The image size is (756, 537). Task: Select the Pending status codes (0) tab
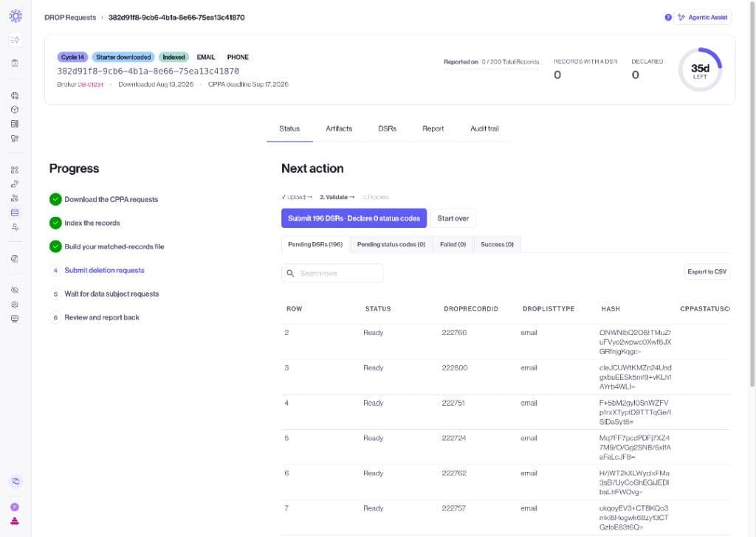(391, 244)
